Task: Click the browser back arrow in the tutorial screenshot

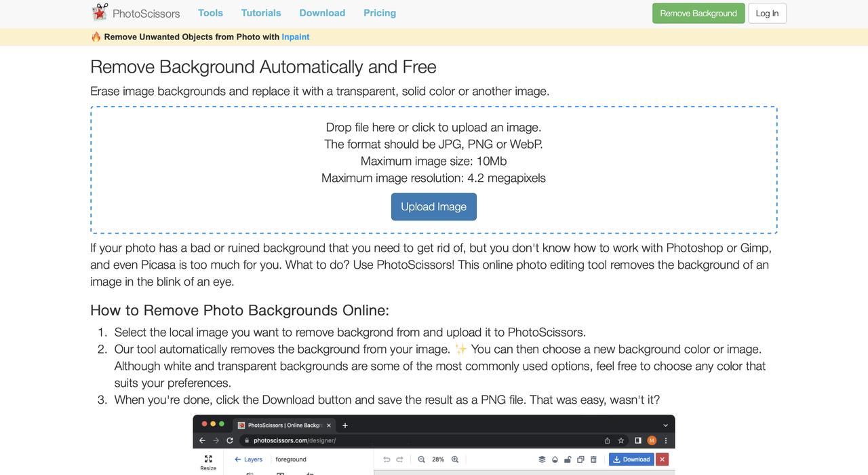Action: tap(202, 440)
